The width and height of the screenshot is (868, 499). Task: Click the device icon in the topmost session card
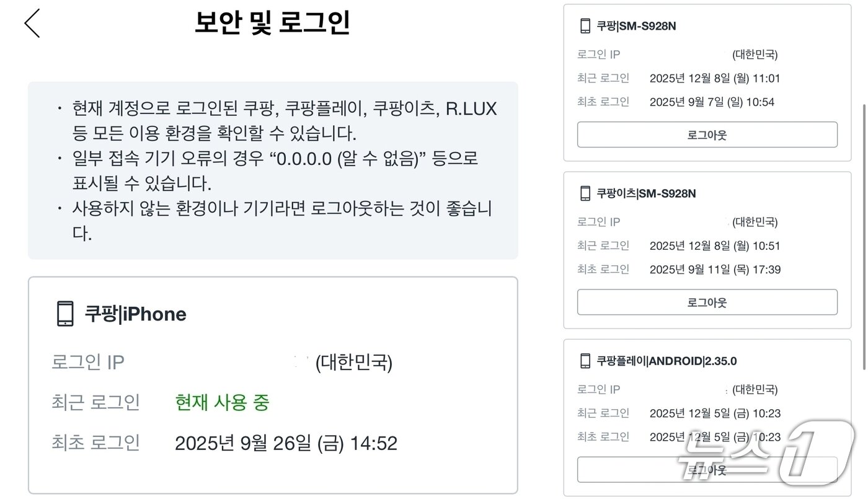click(583, 26)
